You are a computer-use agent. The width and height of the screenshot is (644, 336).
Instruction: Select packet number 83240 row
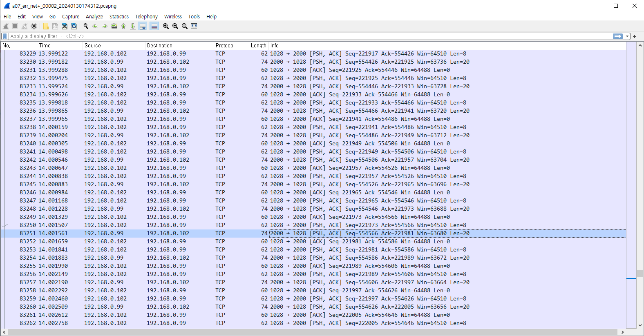pyautogui.click(x=313, y=143)
